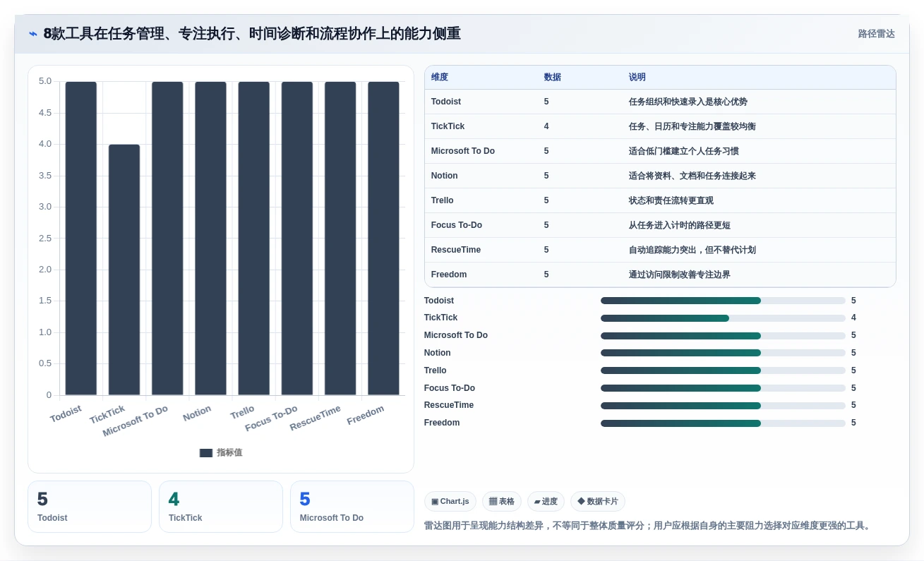924x561 pixels.
Task: Click the TickTick table row name
Action: [x=448, y=126]
